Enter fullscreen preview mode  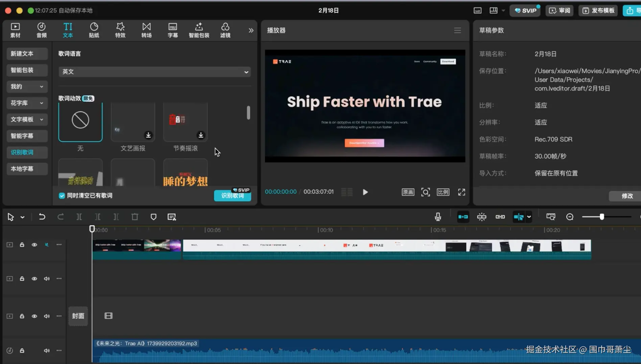pyautogui.click(x=461, y=192)
